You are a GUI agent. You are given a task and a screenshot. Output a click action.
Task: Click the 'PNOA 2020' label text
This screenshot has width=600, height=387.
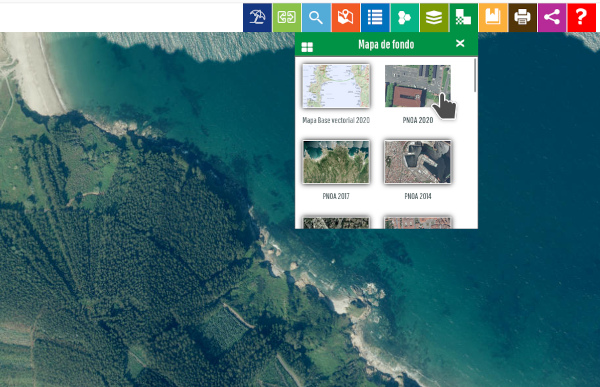pyautogui.click(x=417, y=120)
